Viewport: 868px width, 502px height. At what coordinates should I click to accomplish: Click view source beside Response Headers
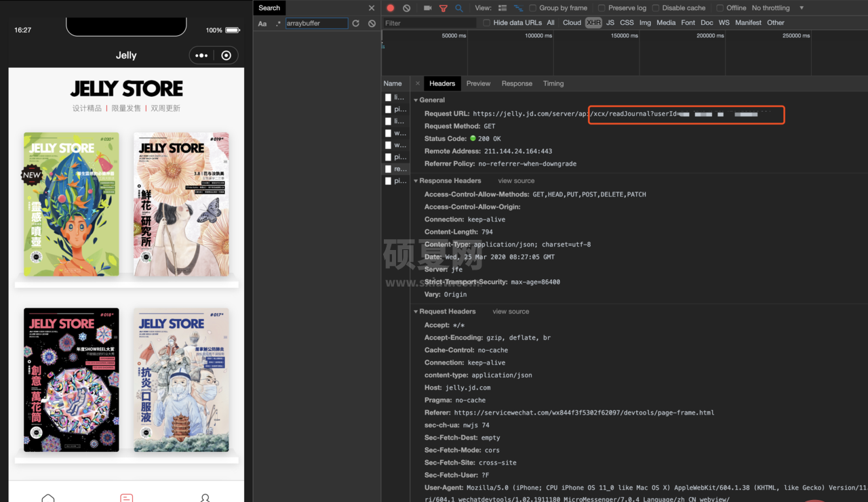pos(516,181)
